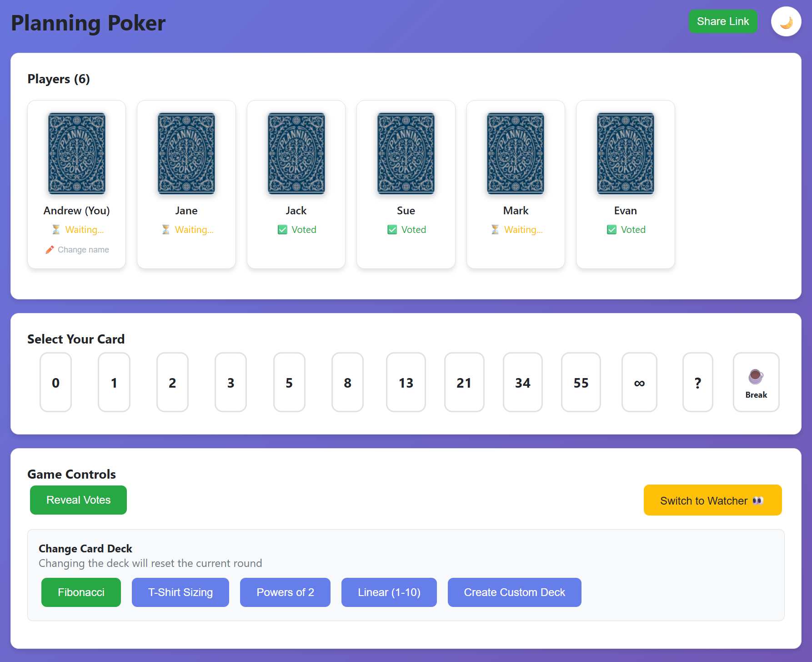Viewport: 812px width, 662px height.
Task: Select the card numbered 13
Action: (x=406, y=383)
